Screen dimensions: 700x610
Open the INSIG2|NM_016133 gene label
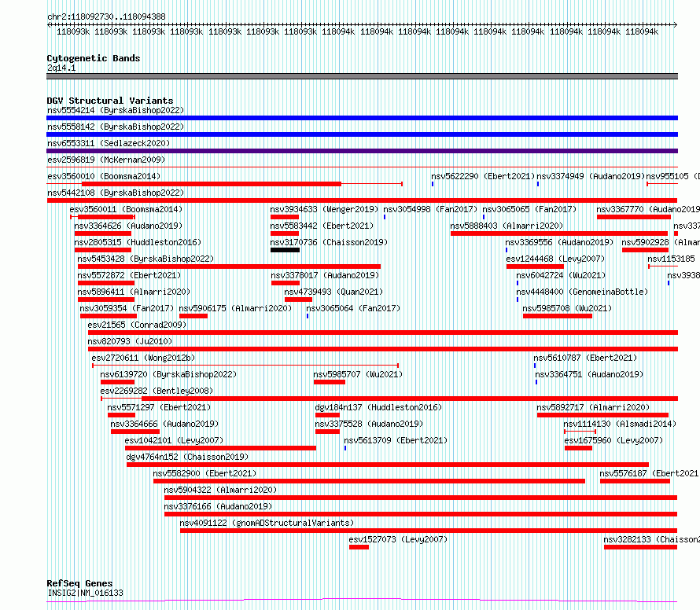[x=85, y=593]
